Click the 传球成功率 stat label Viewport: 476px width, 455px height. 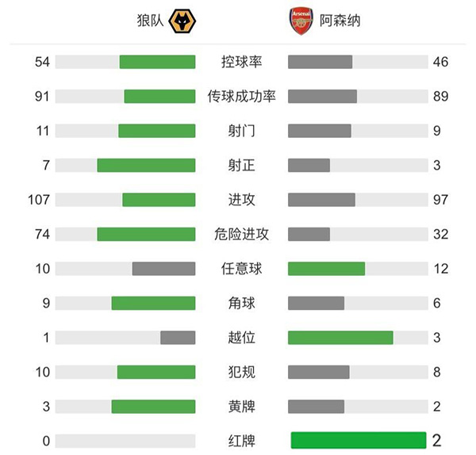(x=242, y=97)
